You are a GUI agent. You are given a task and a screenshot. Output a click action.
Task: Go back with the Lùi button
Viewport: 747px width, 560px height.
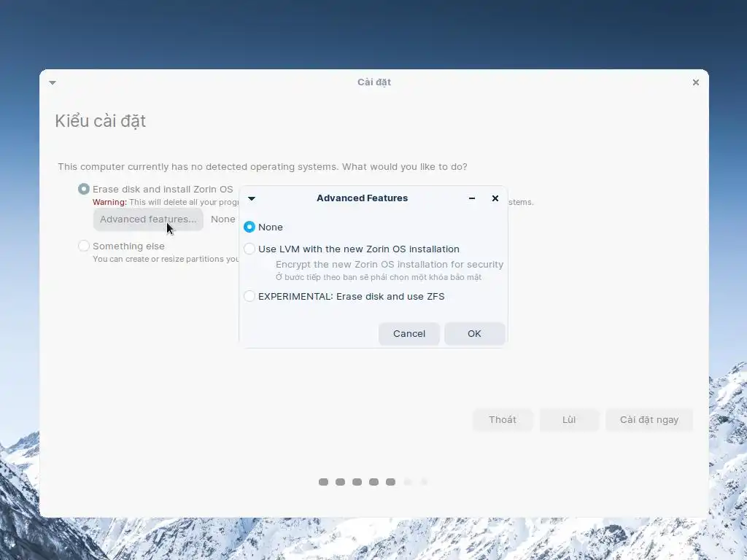[x=569, y=419]
